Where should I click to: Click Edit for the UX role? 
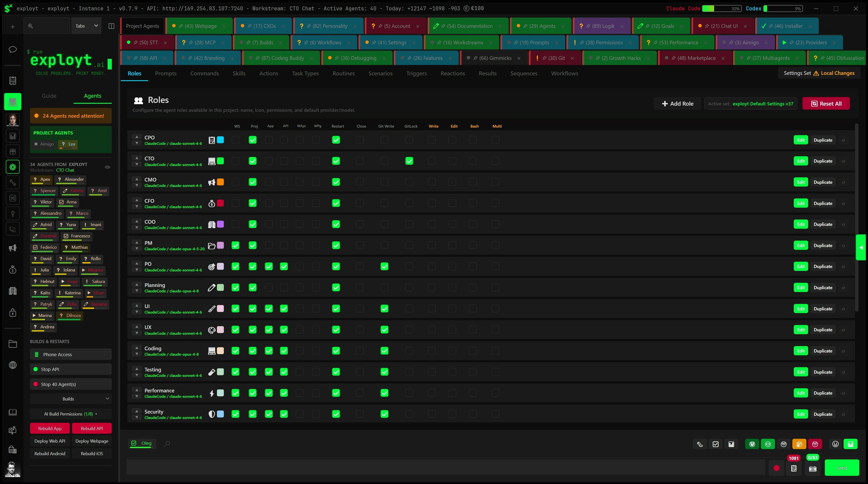(801, 330)
